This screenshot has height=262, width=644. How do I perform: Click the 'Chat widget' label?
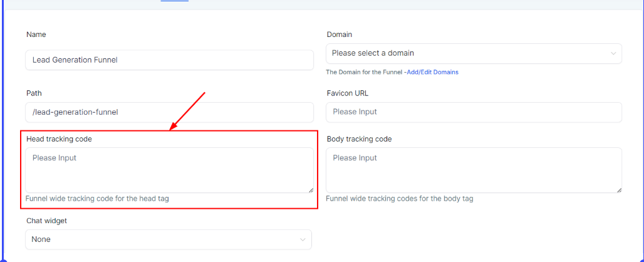(x=46, y=221)
